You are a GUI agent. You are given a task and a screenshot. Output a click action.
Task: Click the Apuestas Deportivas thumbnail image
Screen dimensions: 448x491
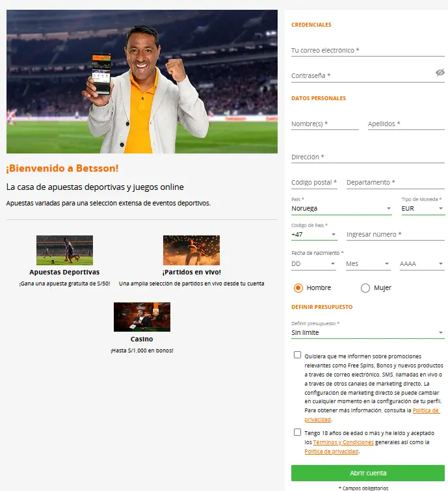pos(64,250)
